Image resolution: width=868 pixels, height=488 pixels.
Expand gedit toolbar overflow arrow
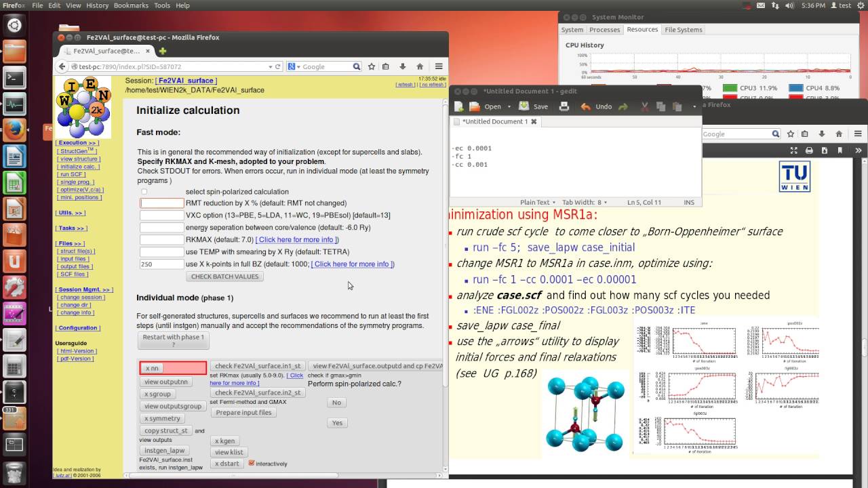pos(694,106)
